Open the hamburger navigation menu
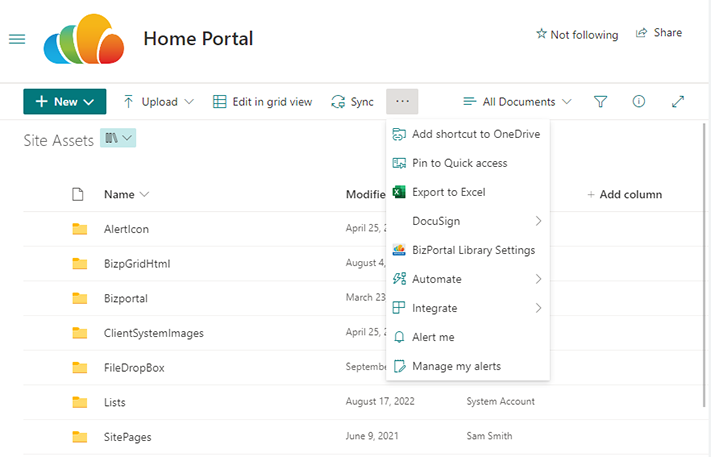 (17, 39)
